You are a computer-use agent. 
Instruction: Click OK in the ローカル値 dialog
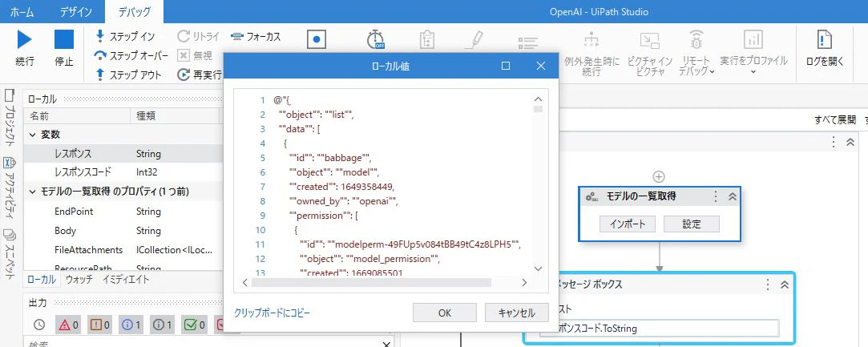coord(445,313)
